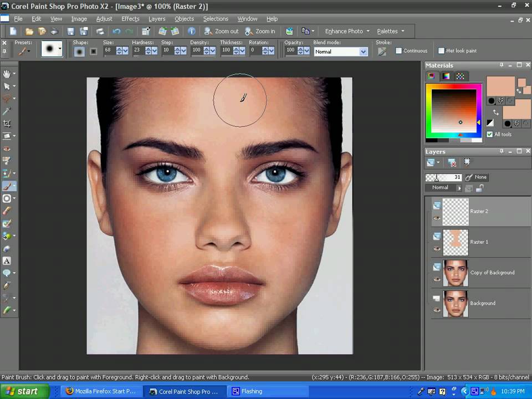Select the Text tool

point(7,260)
